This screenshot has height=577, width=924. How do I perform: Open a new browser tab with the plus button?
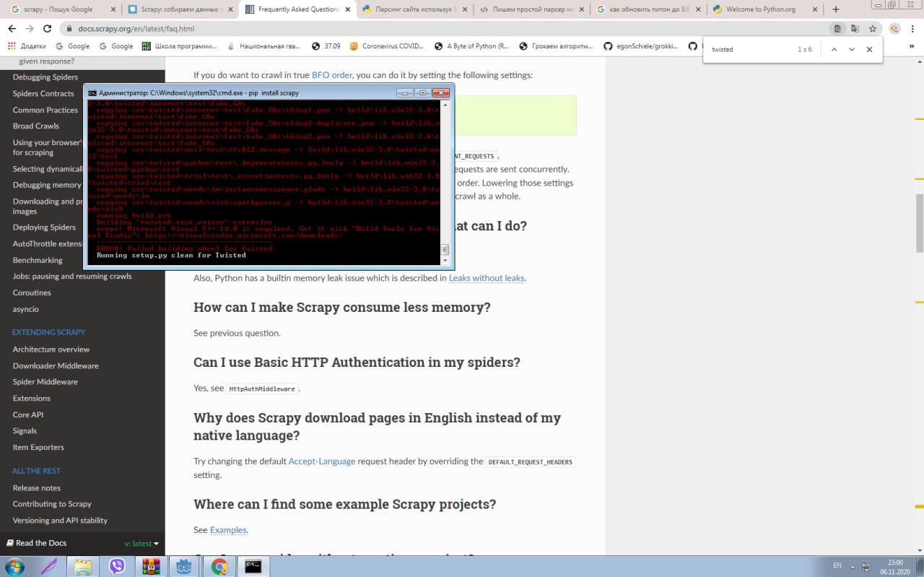tap(836, 9)
